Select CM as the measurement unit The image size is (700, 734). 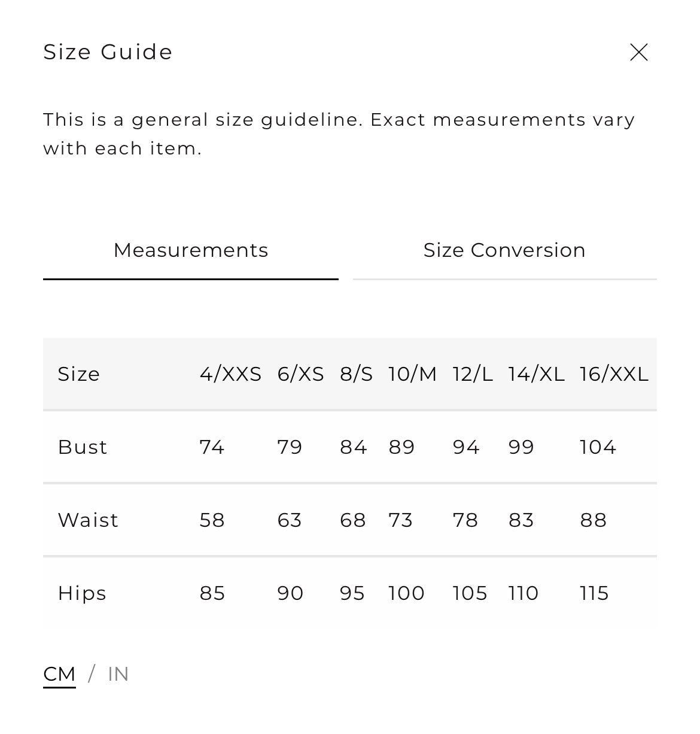[x=59, y=674]
